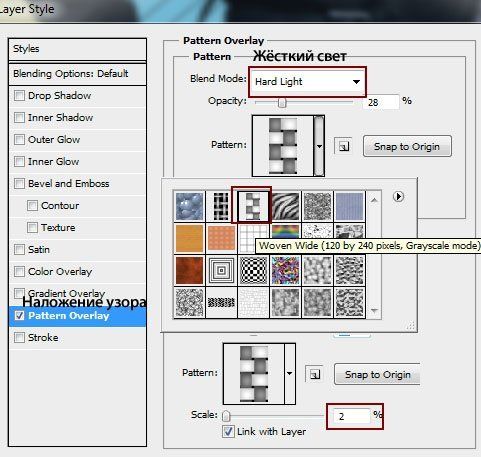Click Snap to Origin beside the open picker
The image size is (481, 457).
click(x=407, y=146)
